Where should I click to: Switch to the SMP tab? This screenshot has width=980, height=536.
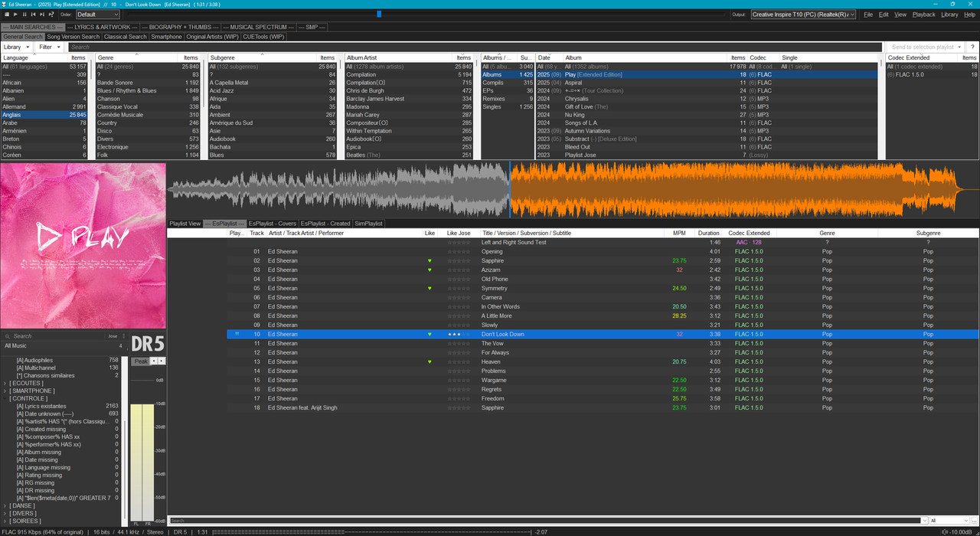(x=312, y=27)
